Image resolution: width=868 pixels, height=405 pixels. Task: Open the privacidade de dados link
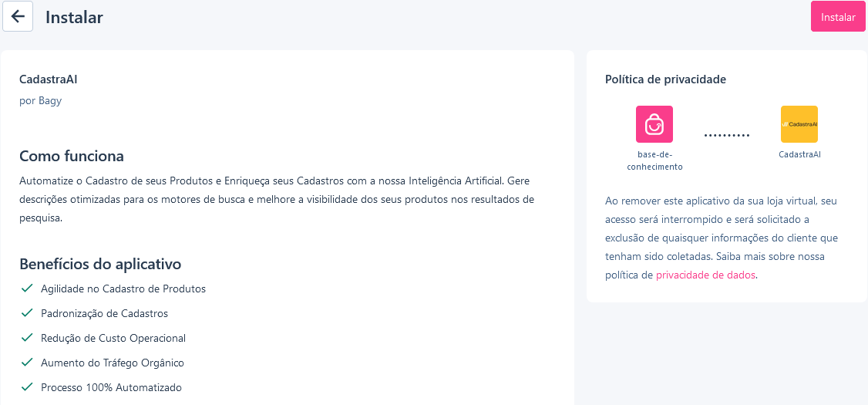(x=705, y=275)
